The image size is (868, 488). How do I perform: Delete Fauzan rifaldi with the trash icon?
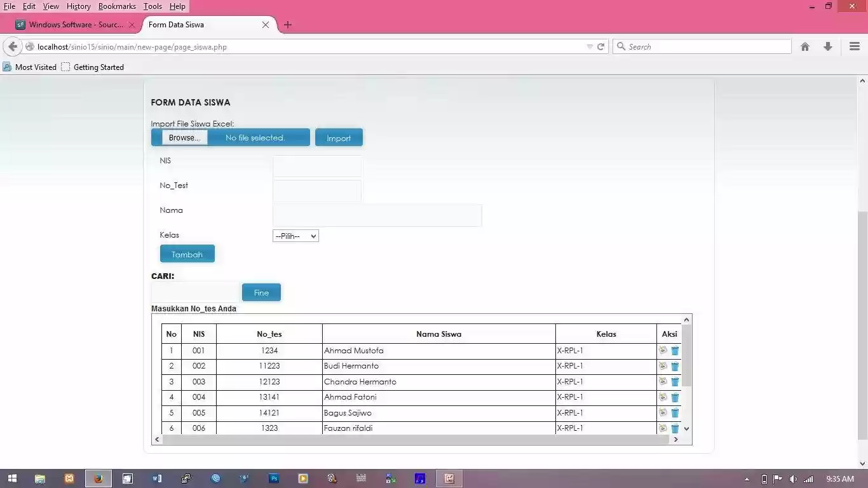(675, 428)
